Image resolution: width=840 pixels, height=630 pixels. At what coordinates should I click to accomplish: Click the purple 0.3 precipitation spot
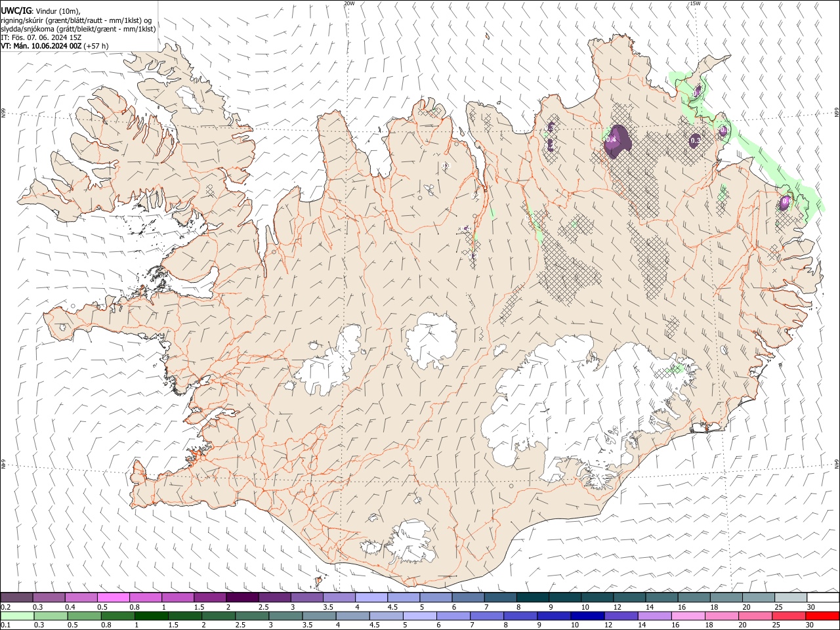click(696, 140)
